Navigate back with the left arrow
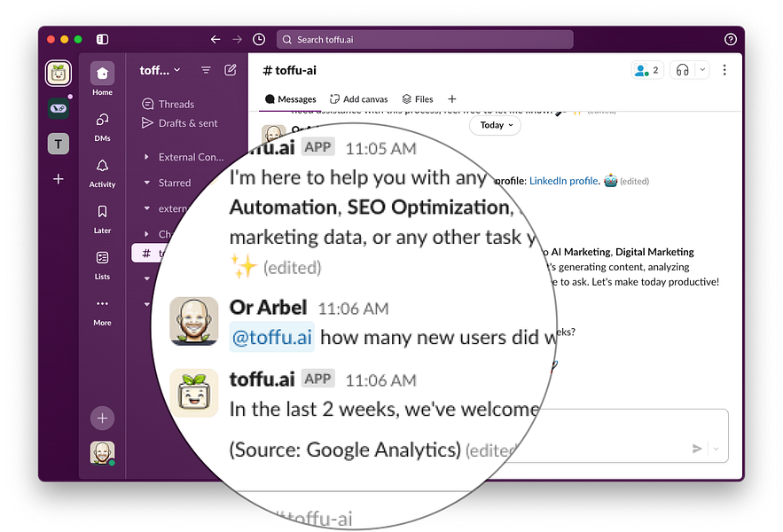The width and height of the screenshot is (783, 532). 215,39
